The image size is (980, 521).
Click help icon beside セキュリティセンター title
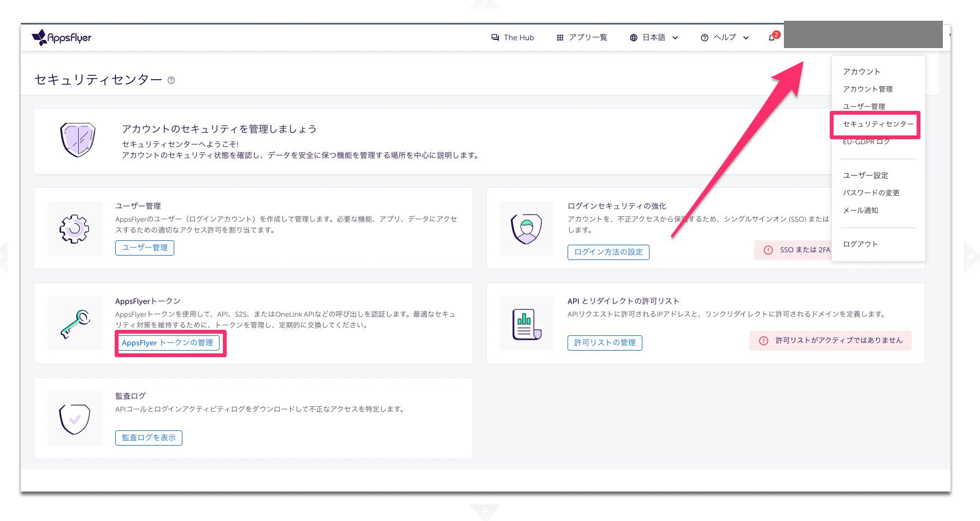[172, 80]
